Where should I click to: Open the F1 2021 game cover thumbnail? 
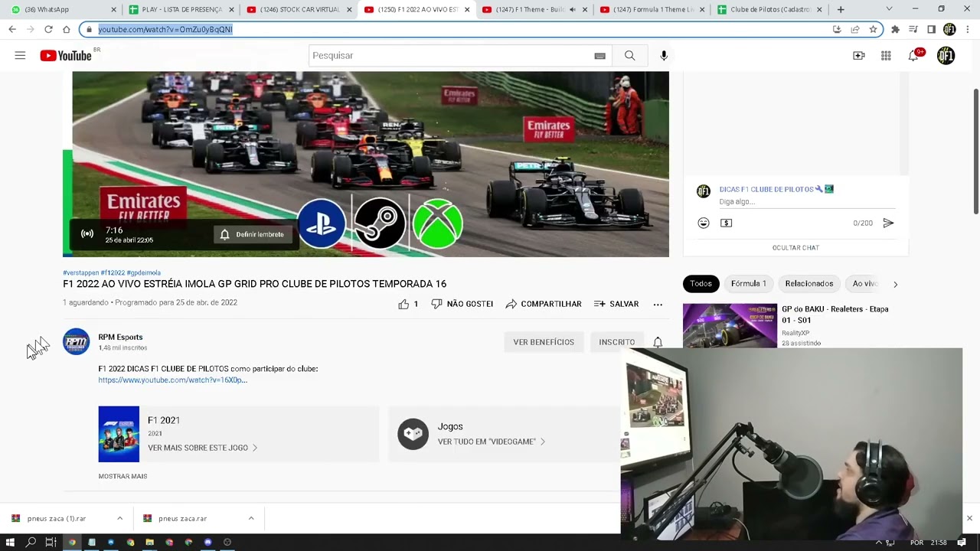point(119,434)
